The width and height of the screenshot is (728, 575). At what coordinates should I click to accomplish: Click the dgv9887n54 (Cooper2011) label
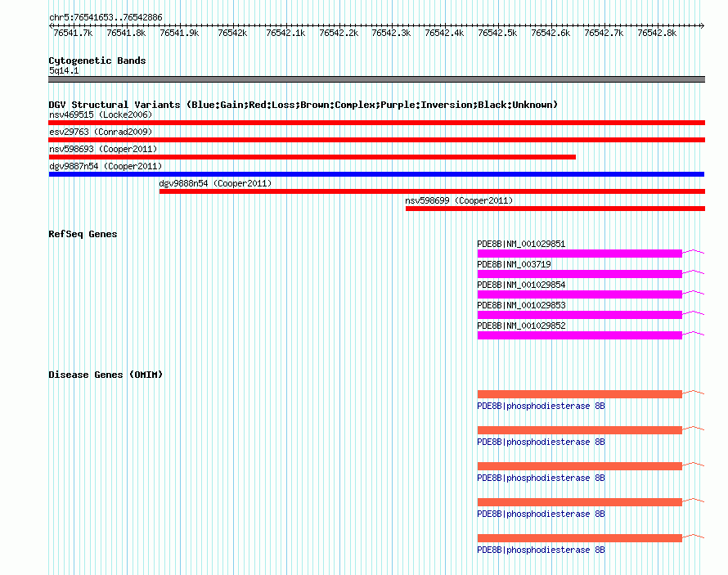click(x=106, y=166)
